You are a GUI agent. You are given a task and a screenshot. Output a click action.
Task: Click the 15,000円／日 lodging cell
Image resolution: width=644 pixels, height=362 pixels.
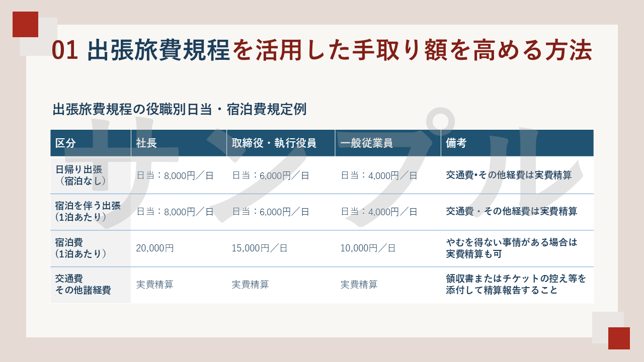tap(259, 248)
